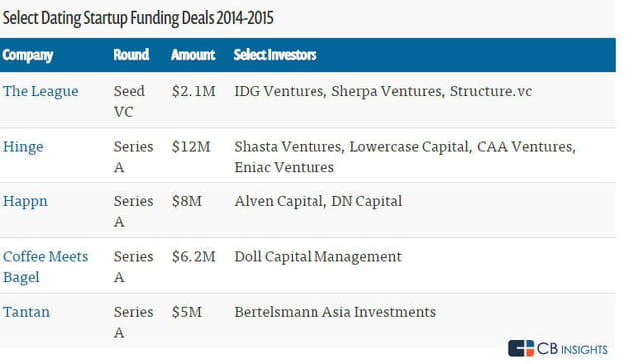Screen dimensions: 629x364
Task: Click the Alven Capital, DN Capital text
Action: pos(318,201)
